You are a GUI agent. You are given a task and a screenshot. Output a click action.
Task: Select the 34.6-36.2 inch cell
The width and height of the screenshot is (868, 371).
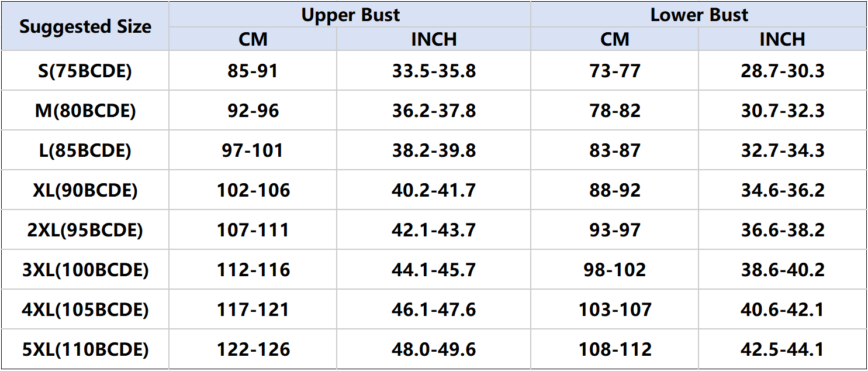[782, 190]
